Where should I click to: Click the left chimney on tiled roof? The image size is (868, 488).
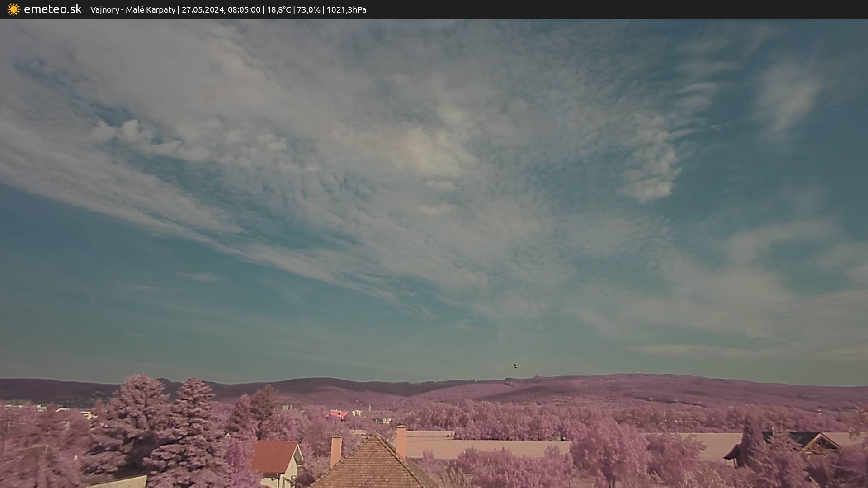pos(336,450)
